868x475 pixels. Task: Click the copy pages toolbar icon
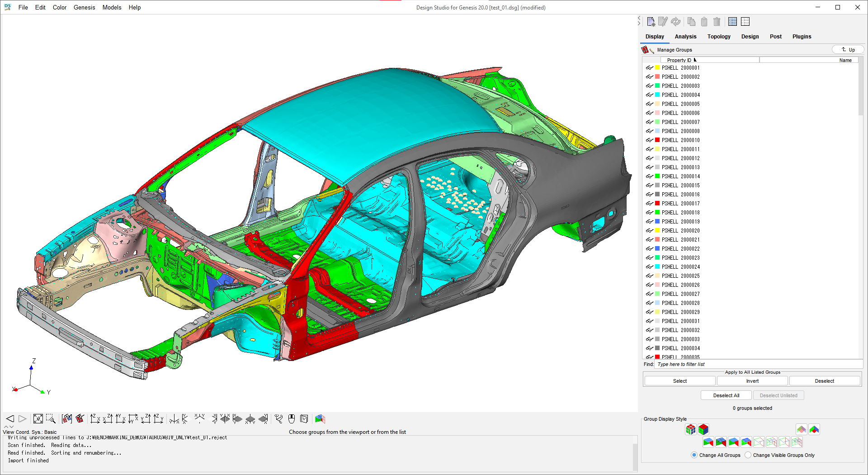coord(691,22)
